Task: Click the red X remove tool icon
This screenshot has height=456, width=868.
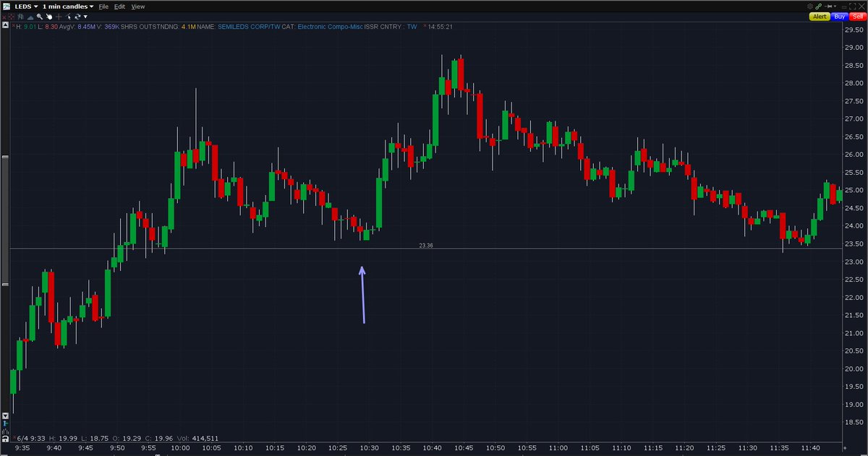Action: tap(4, 17)
